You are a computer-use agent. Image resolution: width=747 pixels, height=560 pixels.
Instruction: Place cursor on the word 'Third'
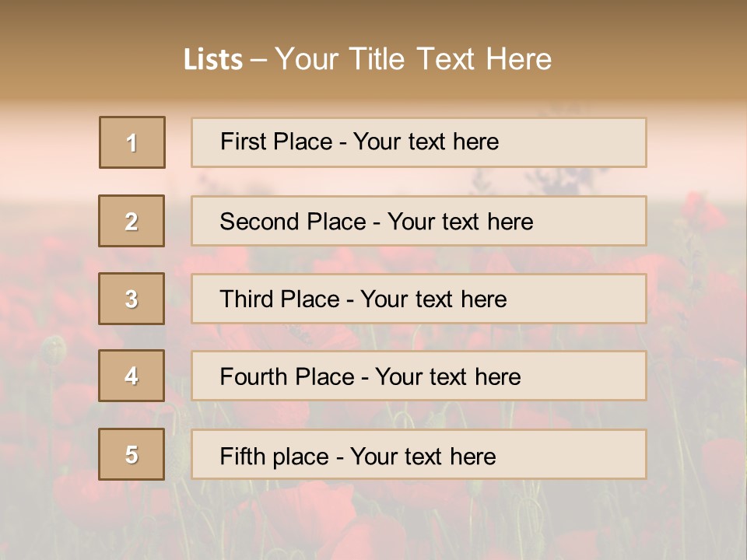(247, 299)
